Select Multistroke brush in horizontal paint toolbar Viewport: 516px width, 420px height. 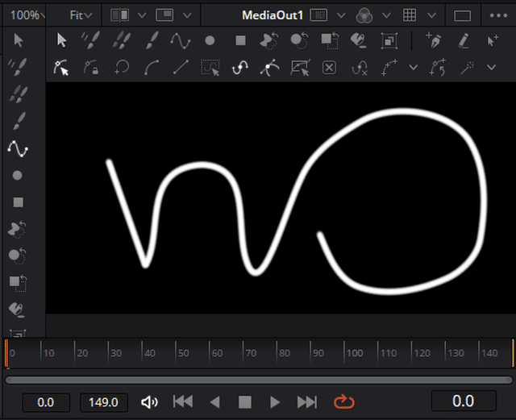click(x=90, y=40)
